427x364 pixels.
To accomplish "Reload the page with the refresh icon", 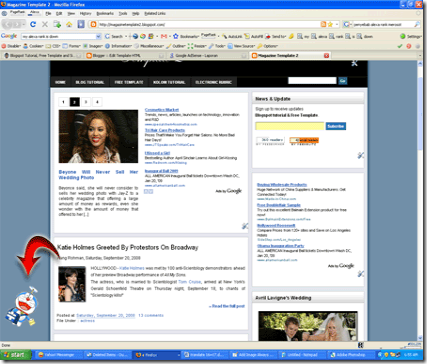I will click(x=33, y=24).
